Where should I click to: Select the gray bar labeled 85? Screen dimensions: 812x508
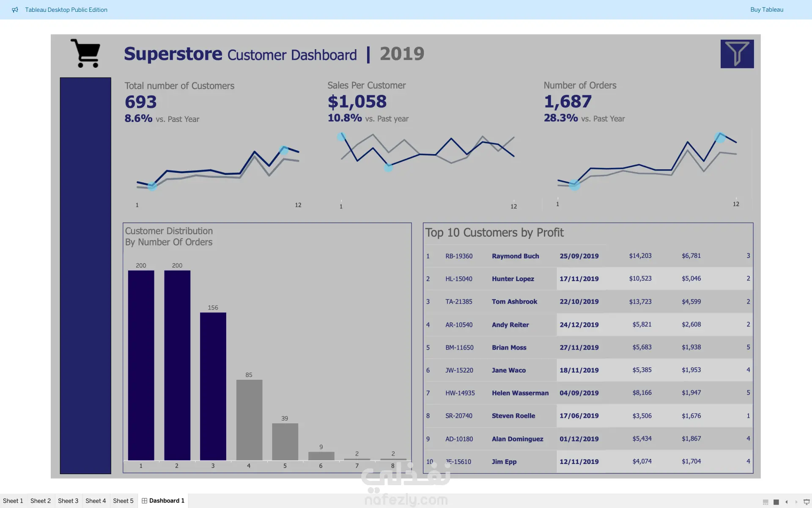click(x=249, y=420)
